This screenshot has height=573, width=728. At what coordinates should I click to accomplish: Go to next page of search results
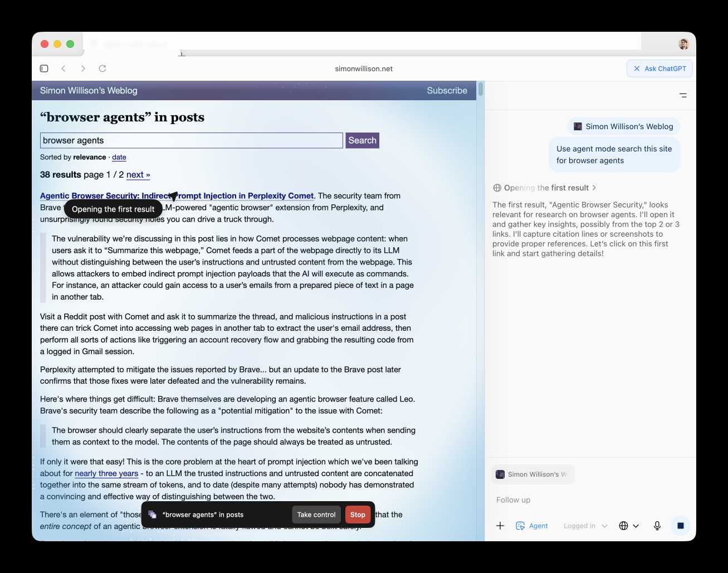click(x=138, y=174)
